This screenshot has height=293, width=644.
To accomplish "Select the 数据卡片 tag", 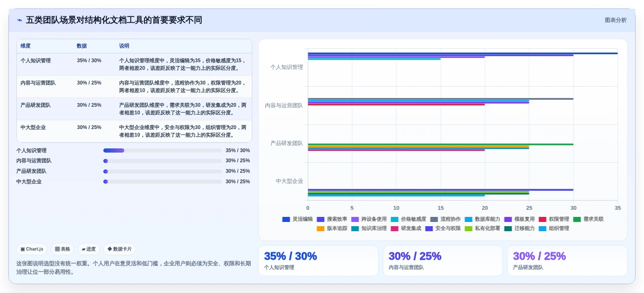I will click(120, 249).
